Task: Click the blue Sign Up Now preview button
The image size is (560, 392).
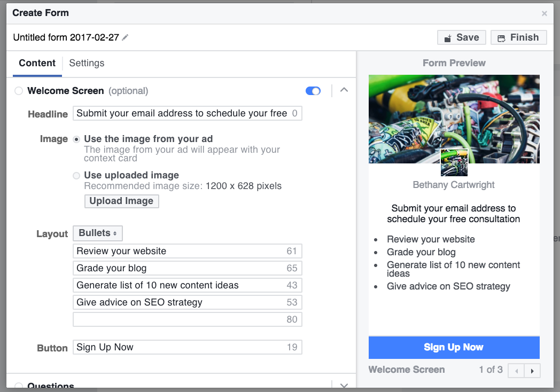Action: click(x=453, y=347)
